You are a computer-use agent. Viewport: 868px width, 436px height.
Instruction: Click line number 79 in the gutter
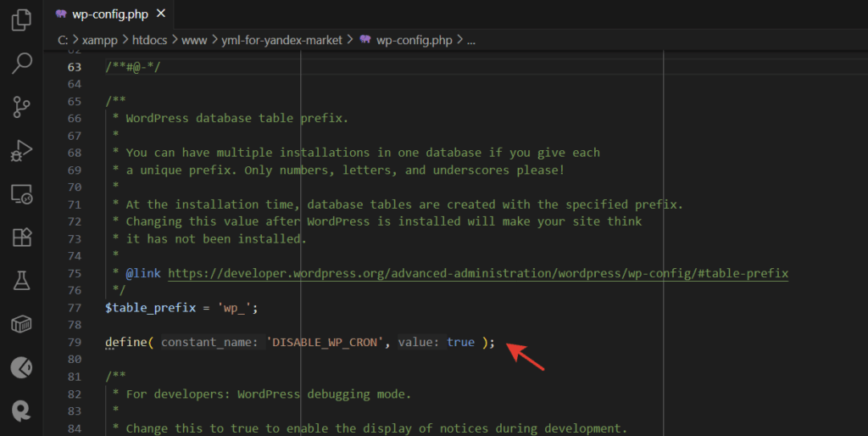[x=75, y=342]
